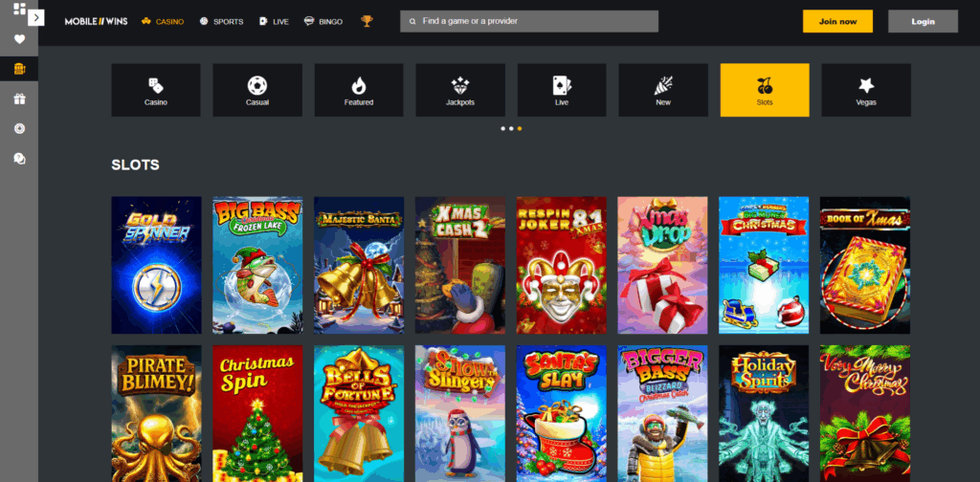
Task: Open the Live nav item
Action: click(x=274, y=21)
